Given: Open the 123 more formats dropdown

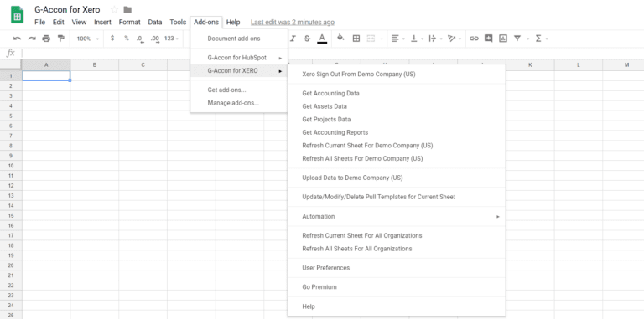Looking at the screenshot, I should [x=171, y=39].
